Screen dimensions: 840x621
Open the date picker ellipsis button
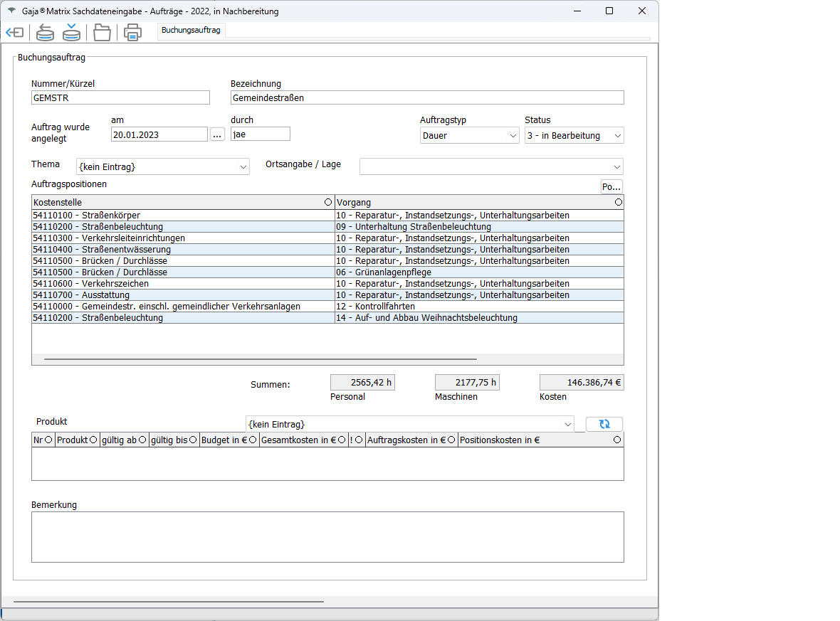217,134
